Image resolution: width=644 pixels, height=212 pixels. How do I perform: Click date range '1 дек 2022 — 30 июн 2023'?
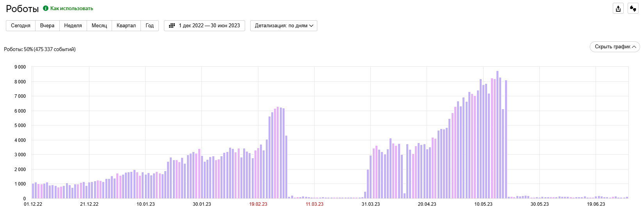[209, 26]
